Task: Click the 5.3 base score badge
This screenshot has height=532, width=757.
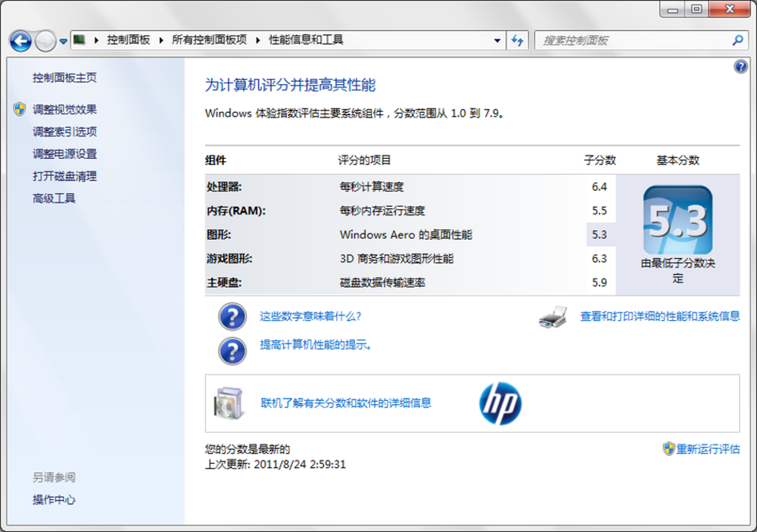Action: point(678,220)
